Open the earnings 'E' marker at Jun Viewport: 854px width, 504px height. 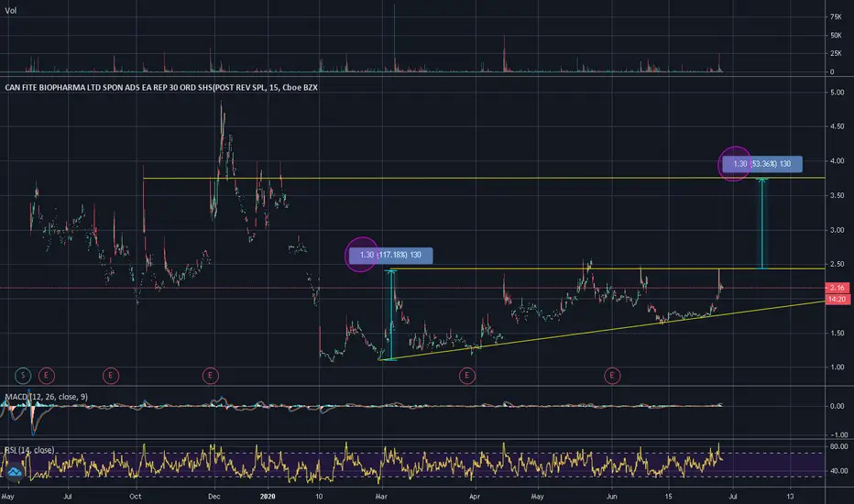point(612,376)
